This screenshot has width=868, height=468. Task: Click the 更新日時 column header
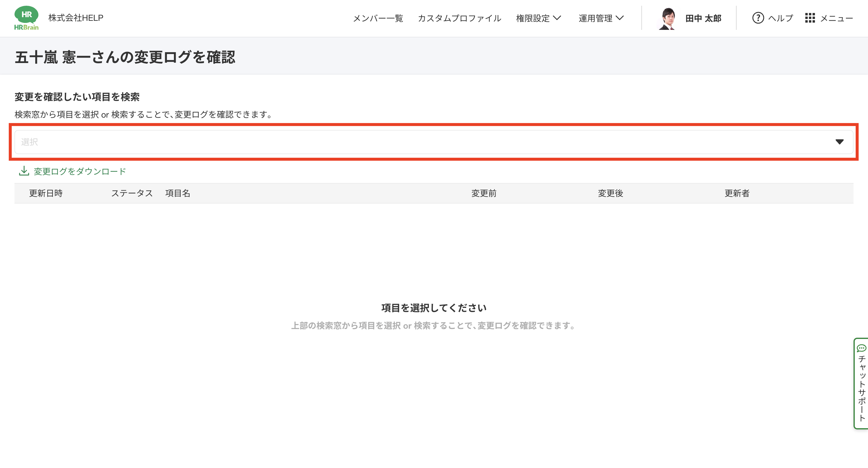46,193
